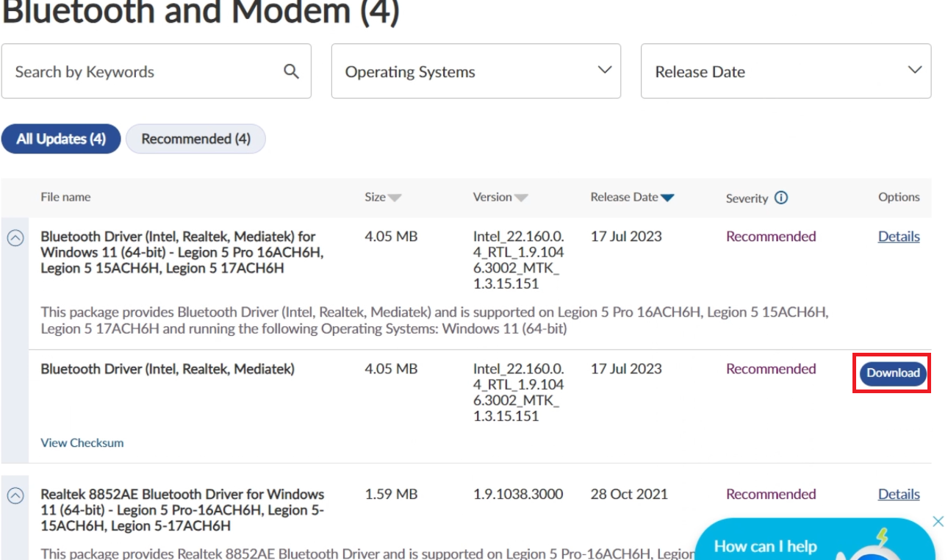The height and width of the screenshot is (560, 948).
Task: Switch to Recommended (4) tab
Action: [x=195, y=139]
